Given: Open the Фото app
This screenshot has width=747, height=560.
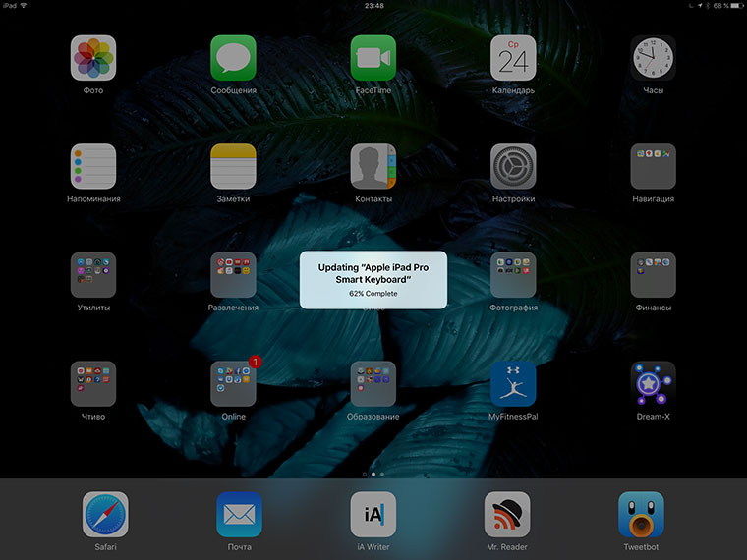Looking at the screenshot, I should [93, 58].
